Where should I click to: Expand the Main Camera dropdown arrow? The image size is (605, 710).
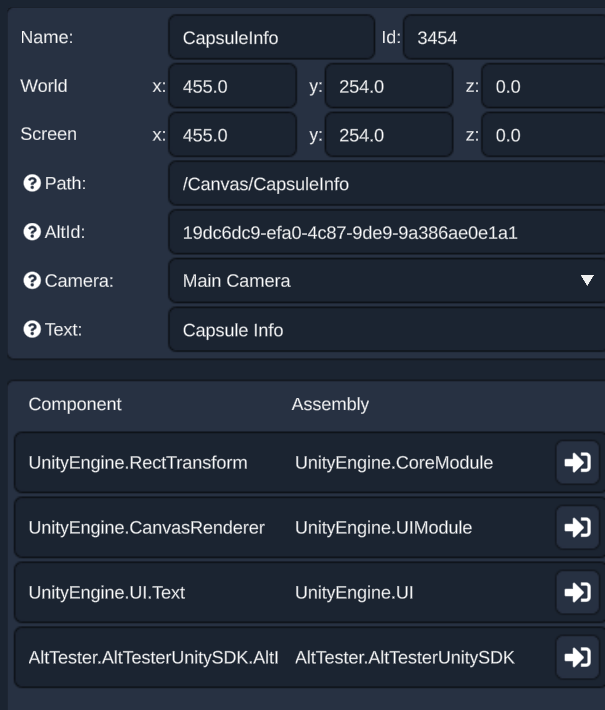coord(587,281)
